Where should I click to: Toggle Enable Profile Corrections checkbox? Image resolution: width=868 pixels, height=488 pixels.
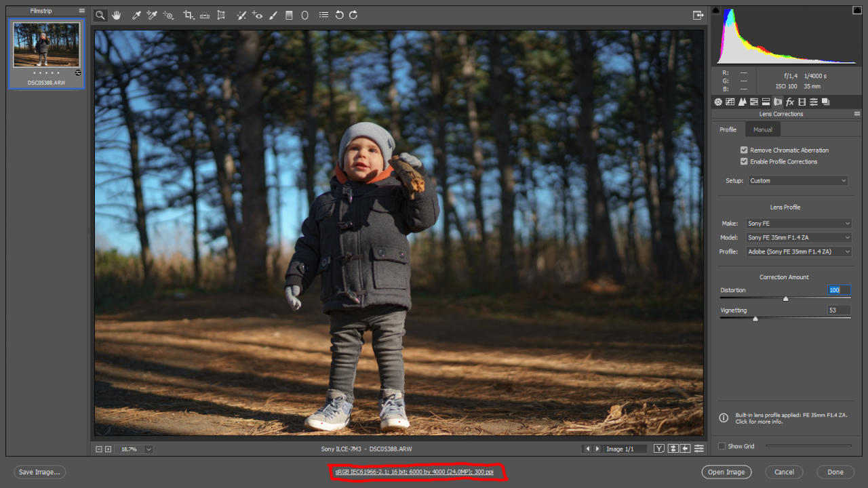[744, 161]
